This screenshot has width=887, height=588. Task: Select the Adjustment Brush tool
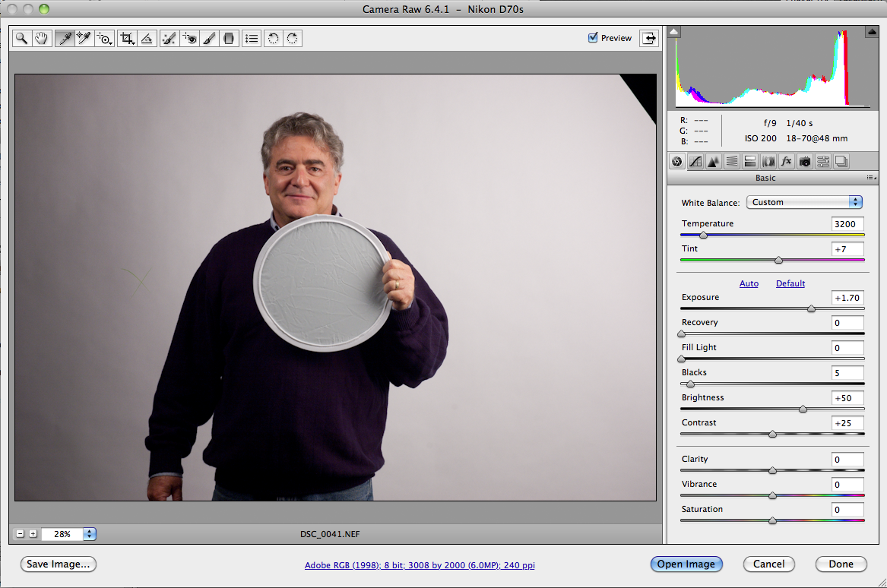tap(209, 38)
